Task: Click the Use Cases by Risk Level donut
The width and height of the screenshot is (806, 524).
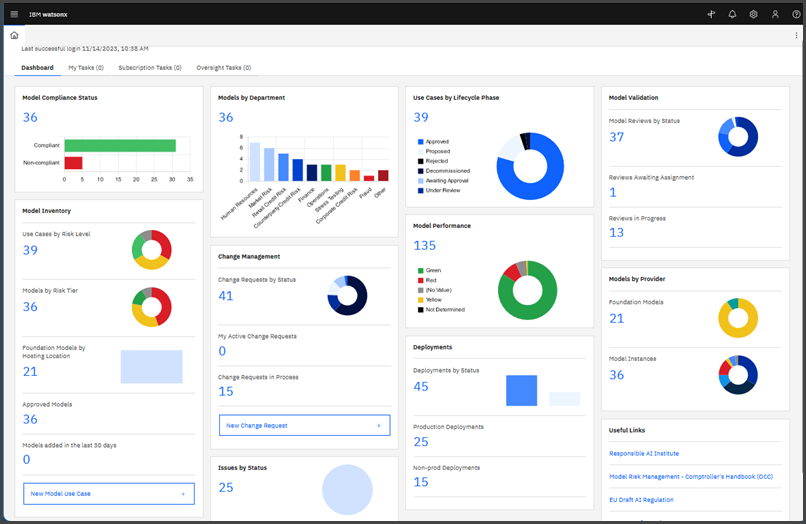Action: (152, 250)
